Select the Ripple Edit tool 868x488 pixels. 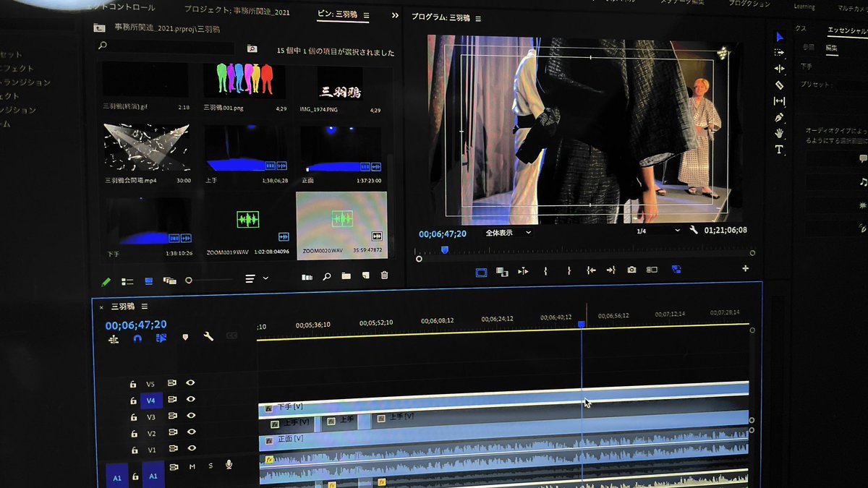pos(779,68)
